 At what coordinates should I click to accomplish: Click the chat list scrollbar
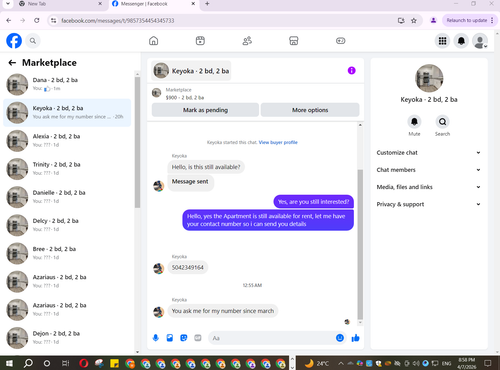point(137,143)
